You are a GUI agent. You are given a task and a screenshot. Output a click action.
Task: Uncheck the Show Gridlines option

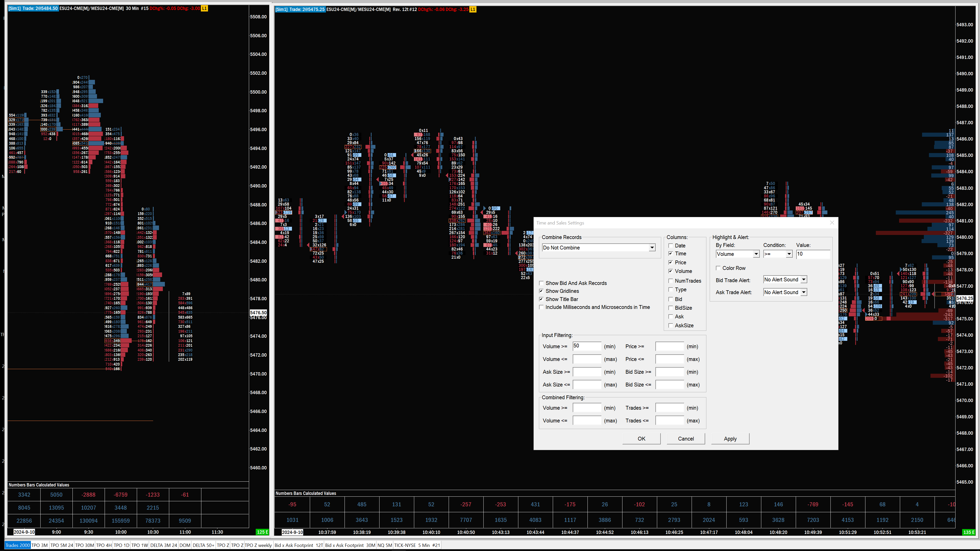pyautogui.click(x=541, y=291)
